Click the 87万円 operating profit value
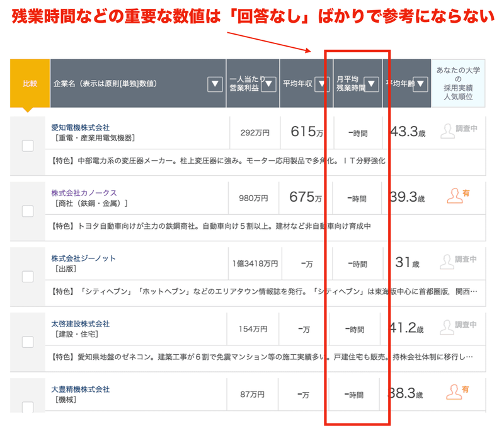The width and height of the screenshot is (504, 433). pyautogui.click(x=253, y=395)
